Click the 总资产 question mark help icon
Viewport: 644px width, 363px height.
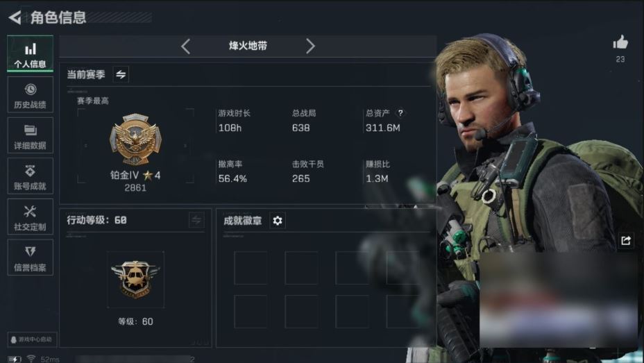(400, 113)
